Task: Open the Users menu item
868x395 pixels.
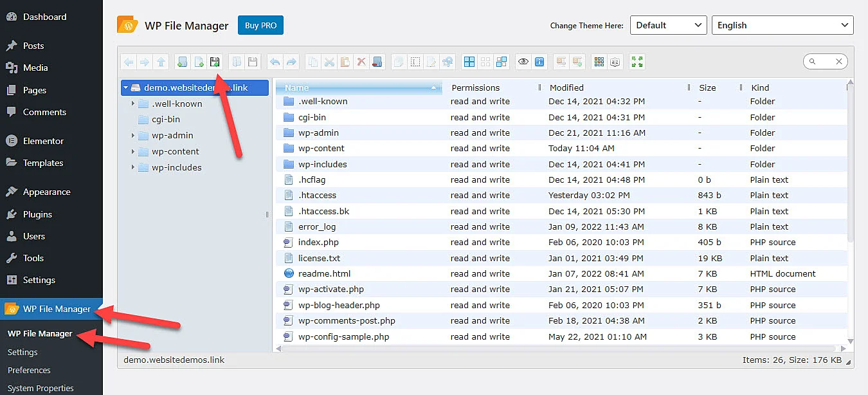Action: tap(34, 236)
